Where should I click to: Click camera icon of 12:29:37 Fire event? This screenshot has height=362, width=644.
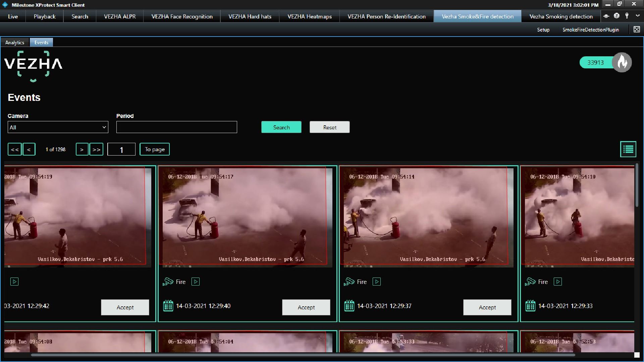click(349, 282)
